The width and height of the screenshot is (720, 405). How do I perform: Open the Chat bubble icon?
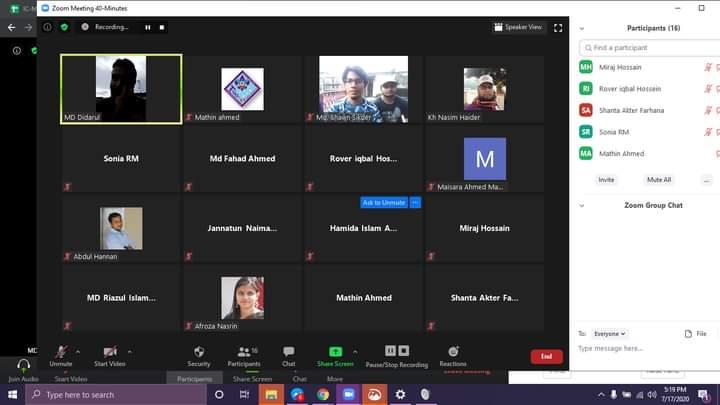pyautogui.click(x=288, y=352)
